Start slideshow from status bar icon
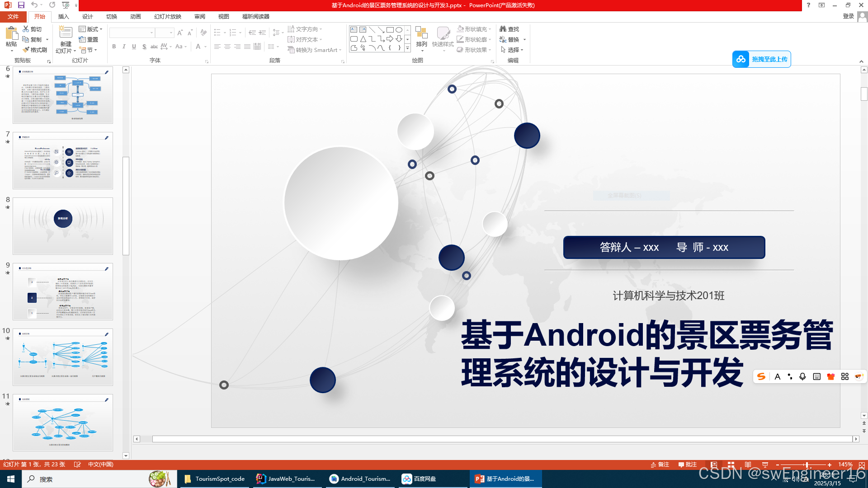Screen dimensions: 868x488 [765, 465]
